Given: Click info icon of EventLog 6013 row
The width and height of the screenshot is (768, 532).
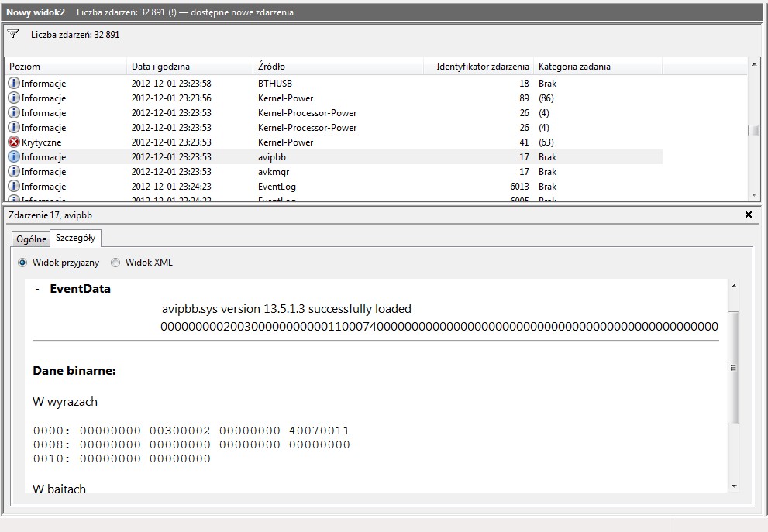Looking at the screenshot, I should point(14,186).
